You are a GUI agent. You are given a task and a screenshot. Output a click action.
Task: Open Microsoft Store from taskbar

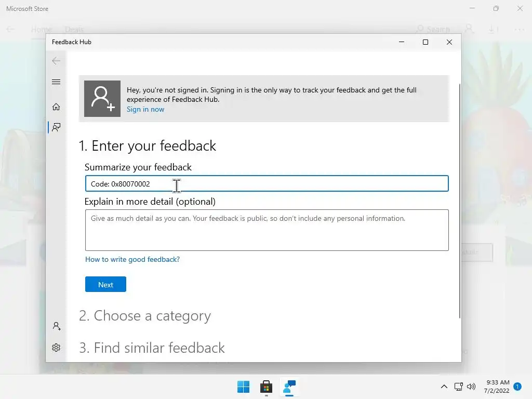pyautogui.click(x=266, y=387)
